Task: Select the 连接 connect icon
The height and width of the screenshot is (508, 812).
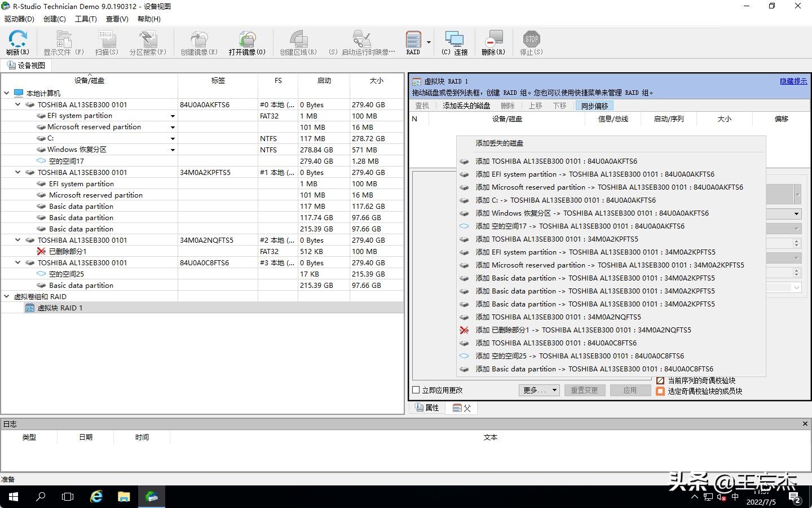Action: [x=454, y=42]
